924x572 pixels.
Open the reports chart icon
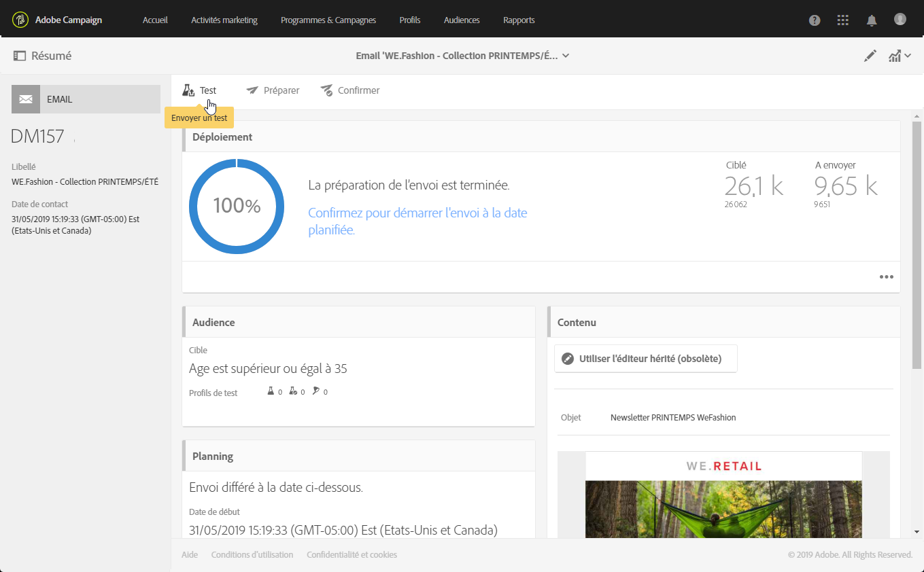coord(895,56)
